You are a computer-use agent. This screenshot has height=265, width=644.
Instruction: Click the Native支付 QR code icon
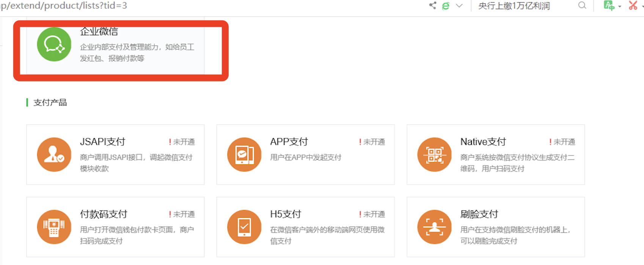pyautogui.click(x=434, y=154)
